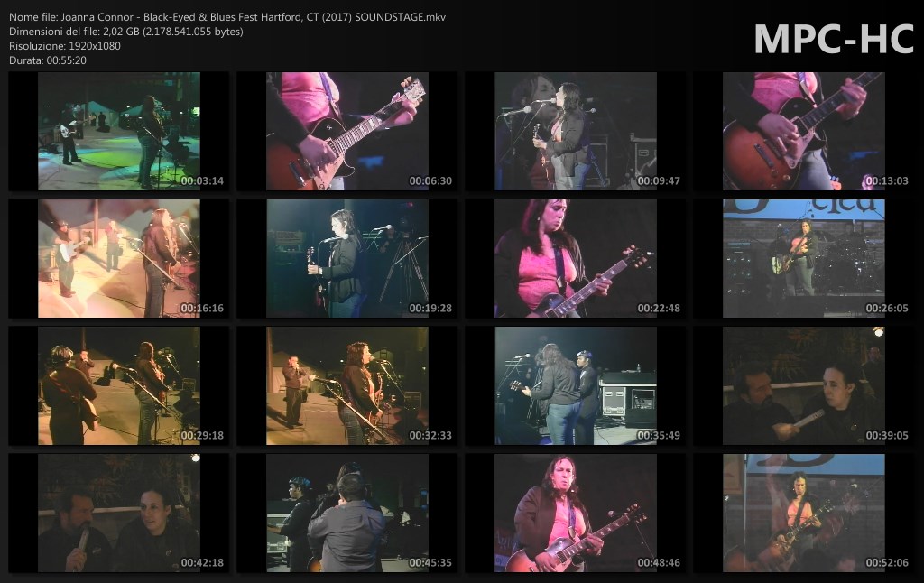
Task: Open the pink-top guitarist thumbnail at 00:22:48
Action: 575,259
